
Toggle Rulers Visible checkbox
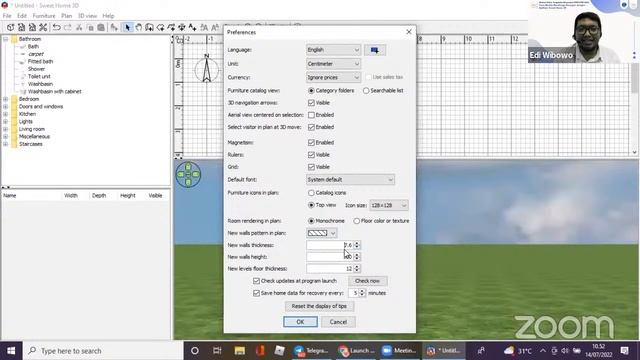tap(311, 155)
